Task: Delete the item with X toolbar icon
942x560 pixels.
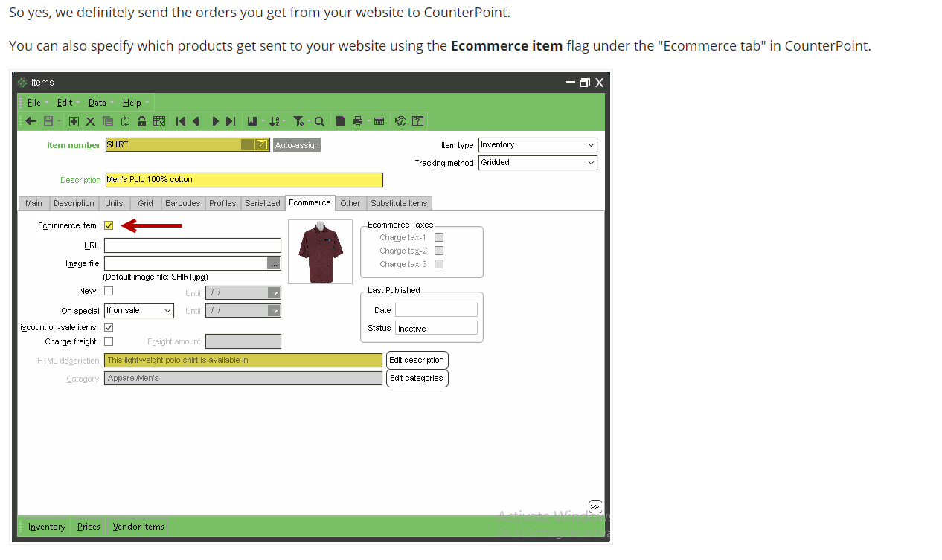Action: click(x=90, y=121)
